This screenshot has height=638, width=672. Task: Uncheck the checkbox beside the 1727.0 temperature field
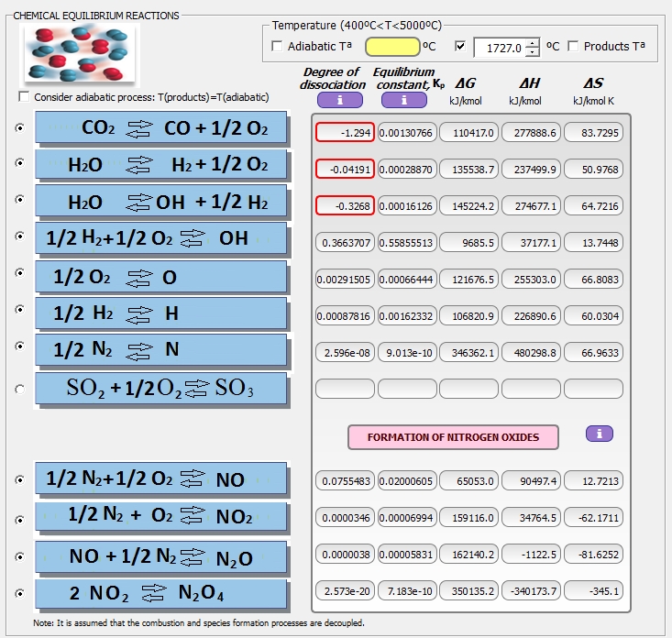(x=460, y=47)
